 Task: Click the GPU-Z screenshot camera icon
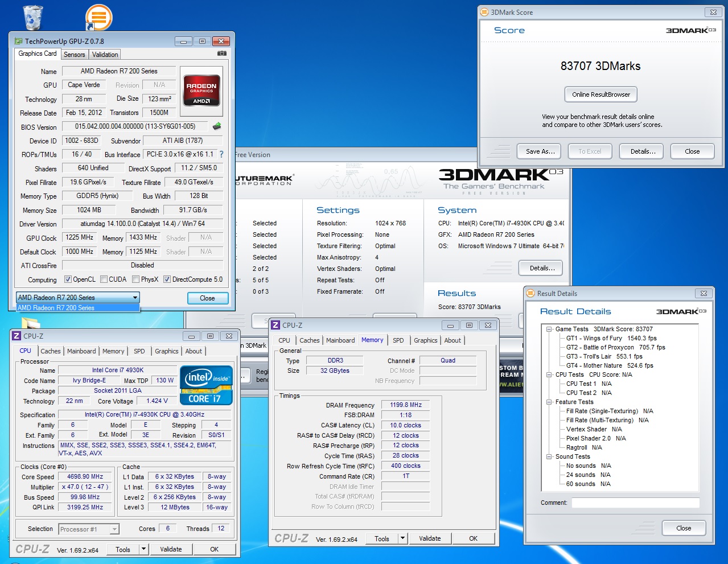pos(222,53)
